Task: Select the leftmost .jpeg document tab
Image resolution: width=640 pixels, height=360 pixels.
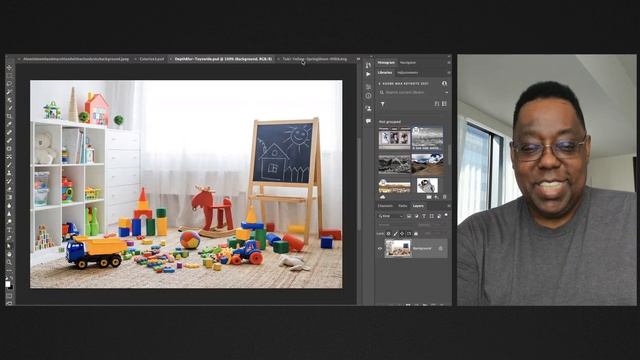Action: [x=76, y=59]
